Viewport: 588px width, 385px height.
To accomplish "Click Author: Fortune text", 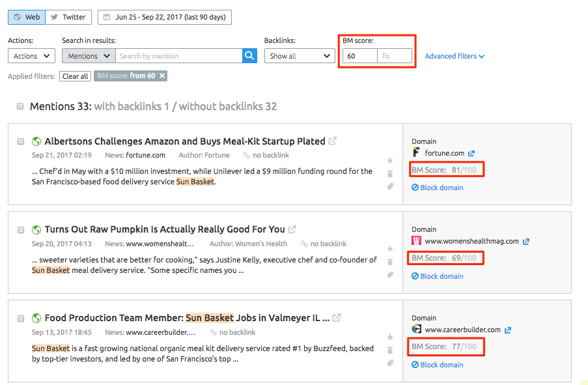I will pos(204,155).
